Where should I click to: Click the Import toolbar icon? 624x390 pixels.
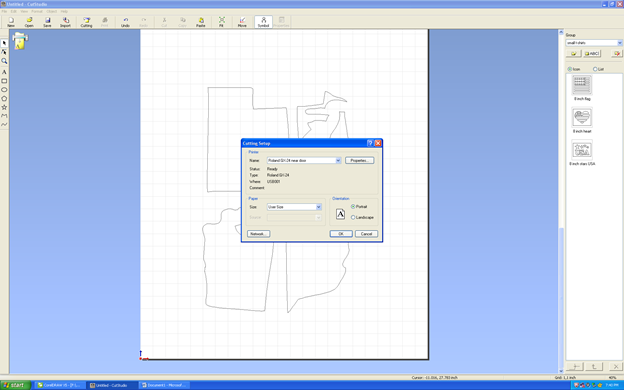click(65, 22)
